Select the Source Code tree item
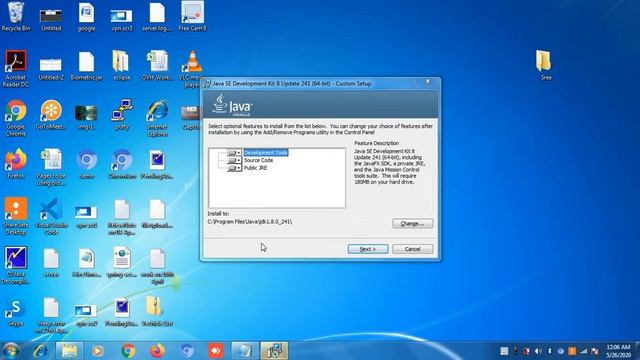This screenshot has width=640, height=360. [x=258, y=160]
